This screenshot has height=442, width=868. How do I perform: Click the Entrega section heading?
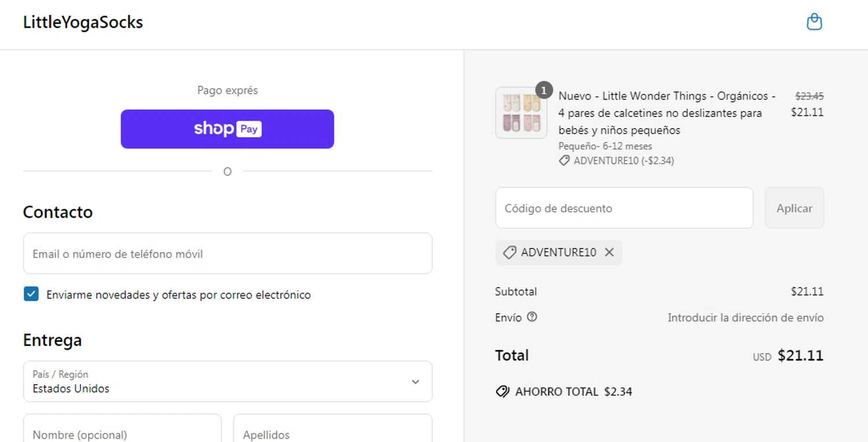[x=52, y=340]
